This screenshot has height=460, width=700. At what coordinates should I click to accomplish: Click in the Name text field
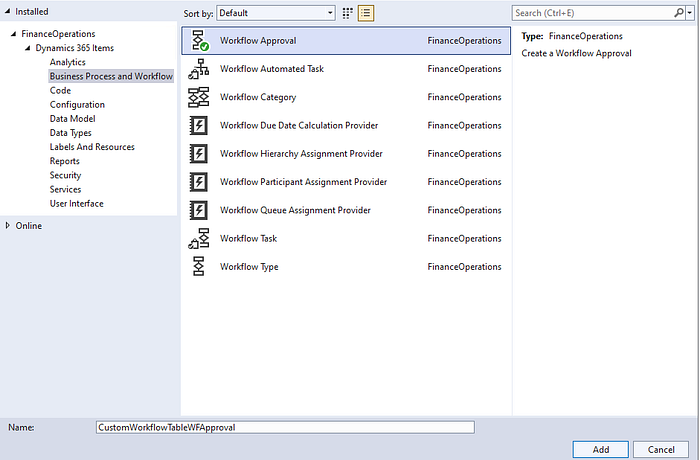[x=285, y=427]
